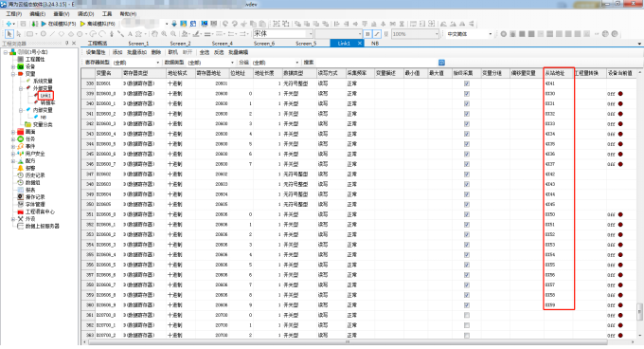Click the 批量添加 button

[x=136, y=52]
